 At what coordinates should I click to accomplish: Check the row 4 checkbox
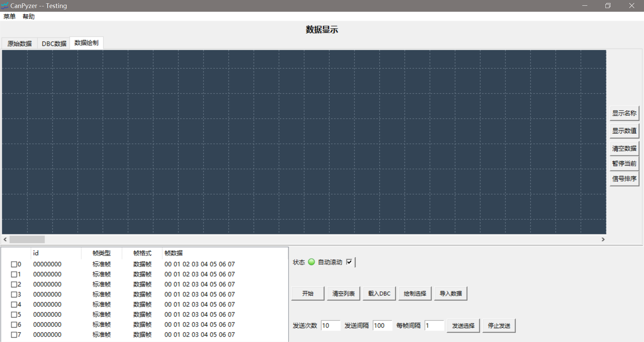tap(14, 304)
